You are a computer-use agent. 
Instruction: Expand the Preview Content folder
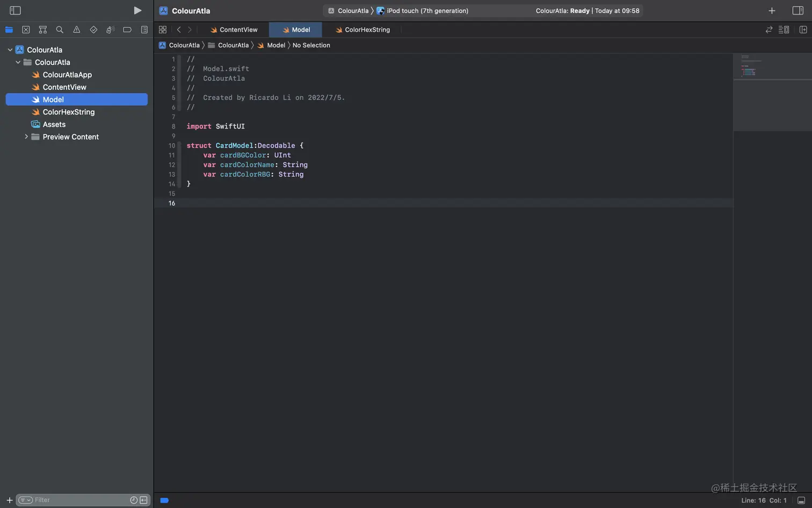tap(26, 137)
